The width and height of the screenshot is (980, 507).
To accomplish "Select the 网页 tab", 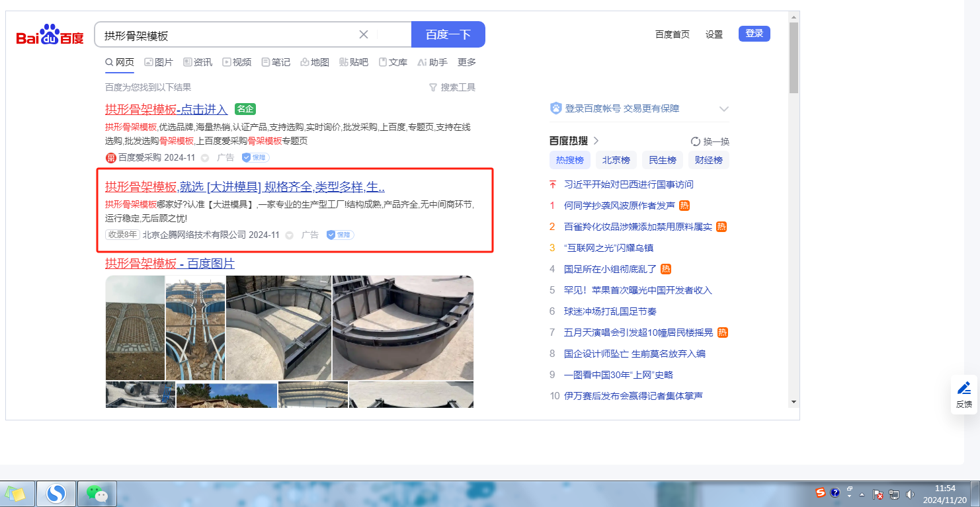I will [x=120, y=62].
